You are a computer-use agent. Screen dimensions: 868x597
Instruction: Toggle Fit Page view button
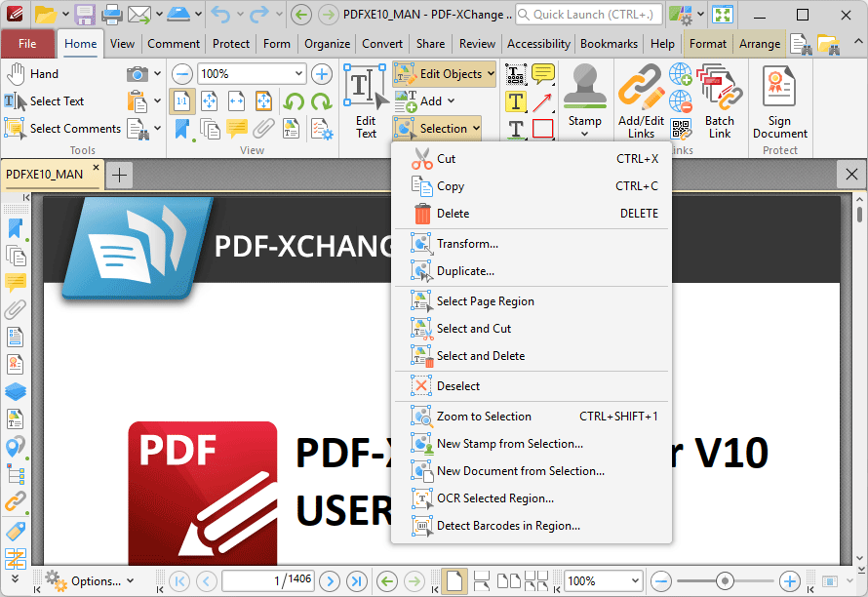[209, 101]
